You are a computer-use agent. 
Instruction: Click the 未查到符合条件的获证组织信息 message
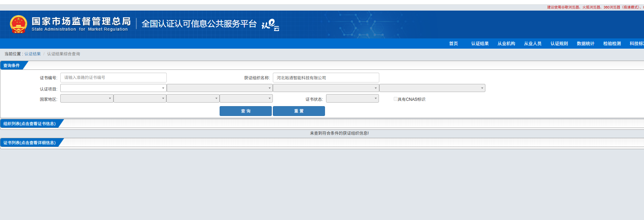(x=339, y=133)
